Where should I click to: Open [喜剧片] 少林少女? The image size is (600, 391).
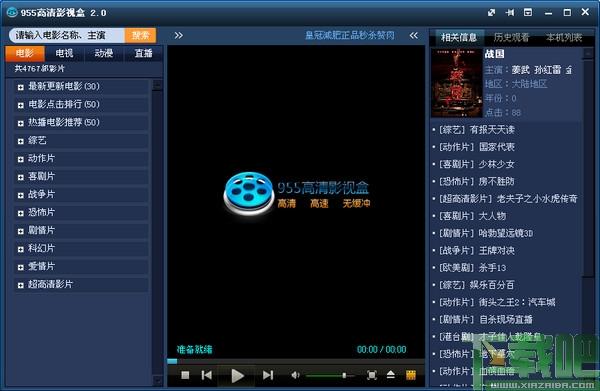476,164
